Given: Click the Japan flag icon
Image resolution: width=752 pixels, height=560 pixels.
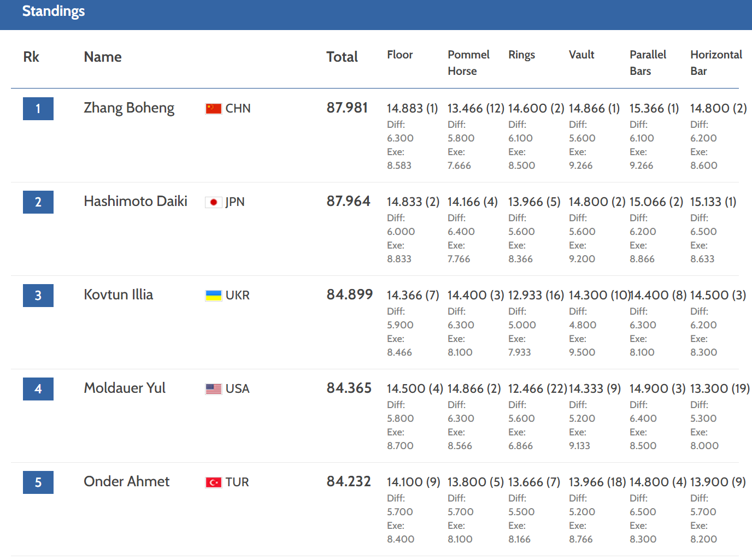Looking at the screenshot, I should (214, 202).
